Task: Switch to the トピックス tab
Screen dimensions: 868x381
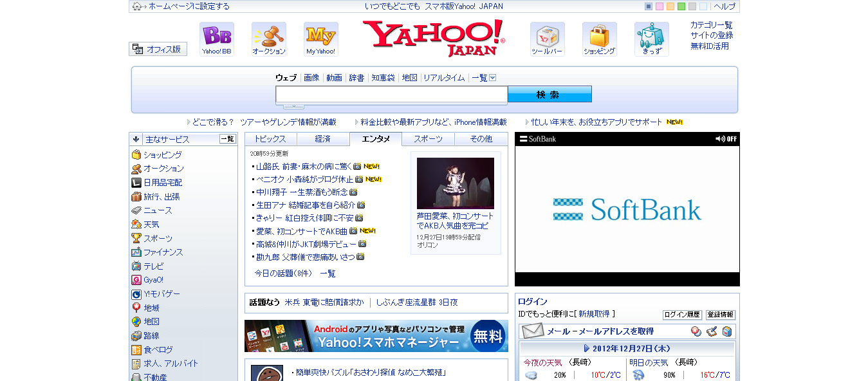Action: (270, 139)
